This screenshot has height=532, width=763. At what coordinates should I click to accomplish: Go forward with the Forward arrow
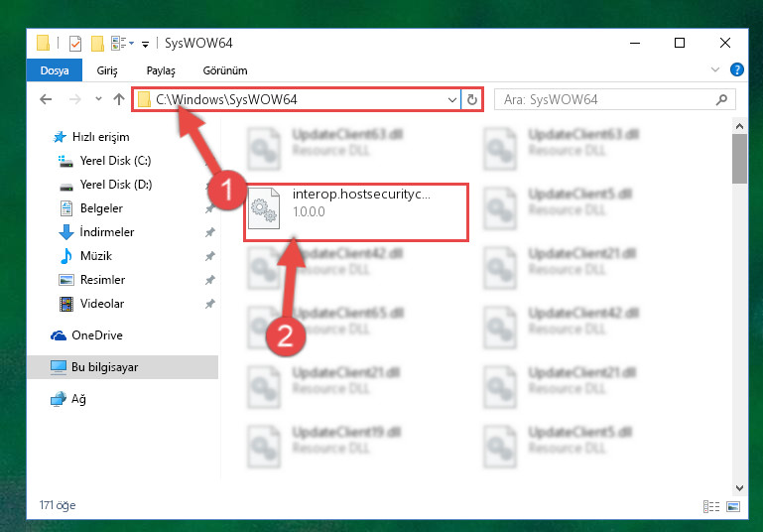click(75, 99)
